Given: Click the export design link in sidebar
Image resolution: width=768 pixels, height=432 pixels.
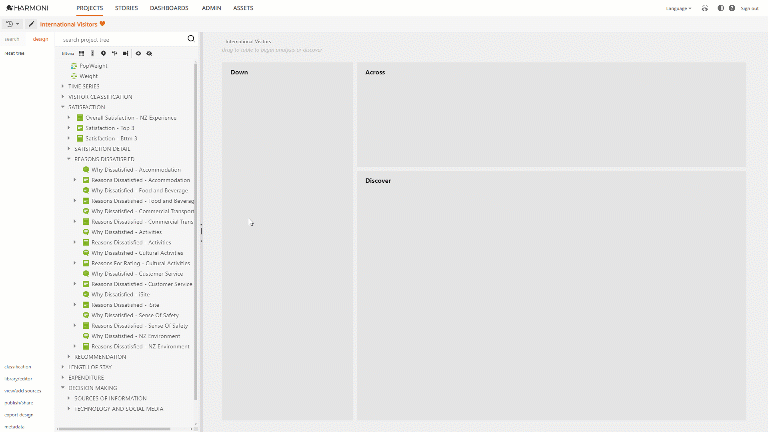Looking at the screenshot, I should pos(19,415).
